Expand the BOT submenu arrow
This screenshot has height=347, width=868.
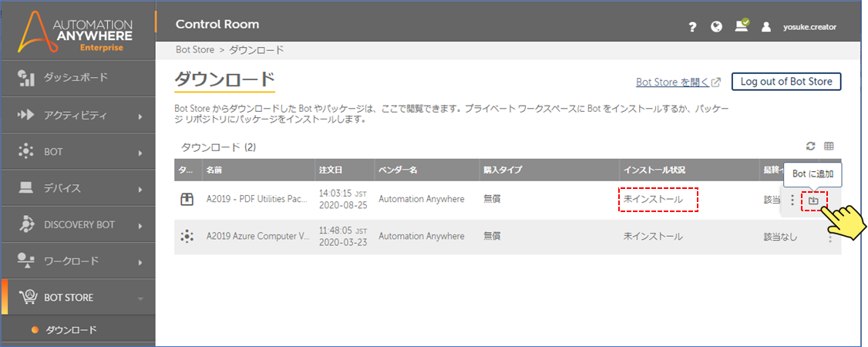(x=140, y=153)
